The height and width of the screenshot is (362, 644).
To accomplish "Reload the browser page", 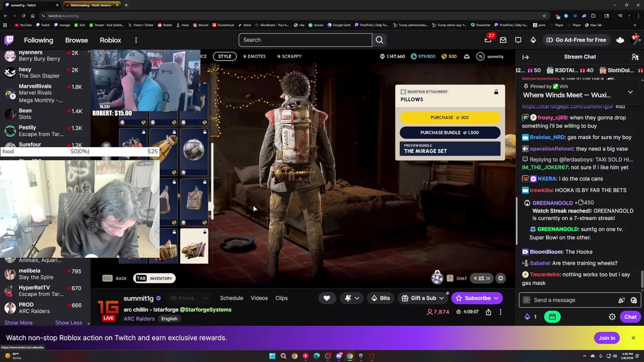I will pyautogui.click(x=23, y=16).
